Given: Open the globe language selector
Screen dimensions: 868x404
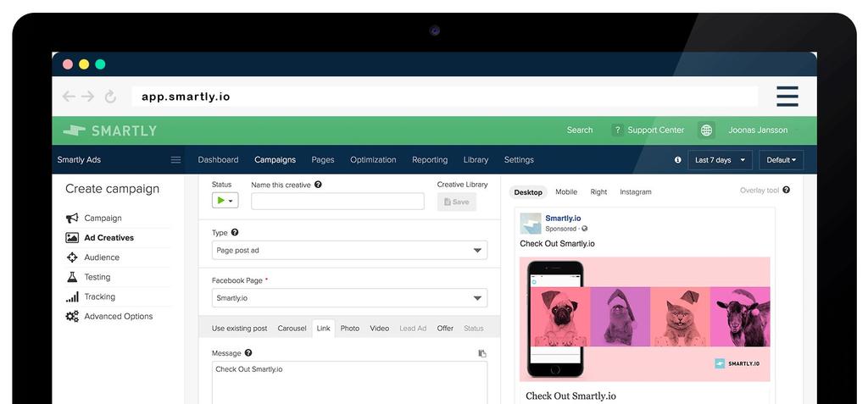Looking at the screenshot, I should (706, 130).
